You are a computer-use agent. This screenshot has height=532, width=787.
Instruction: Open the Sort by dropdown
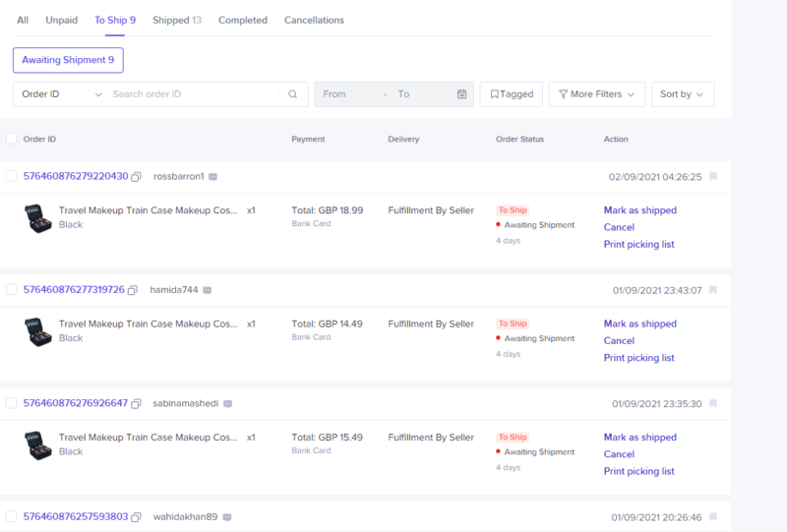(x=682, y=94)
